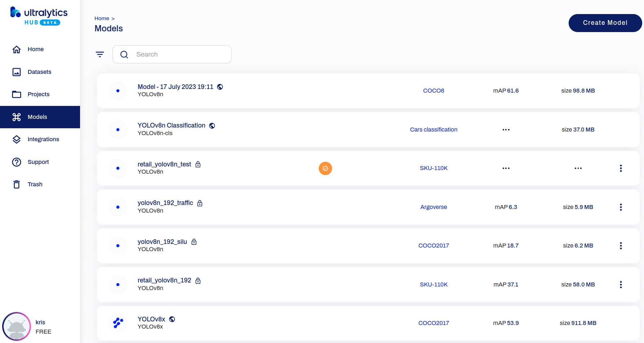The height and width of the screenshot is (343, 644).
Task: Click model avatar for retail_yolov8n_test
Action: (118, 168)
